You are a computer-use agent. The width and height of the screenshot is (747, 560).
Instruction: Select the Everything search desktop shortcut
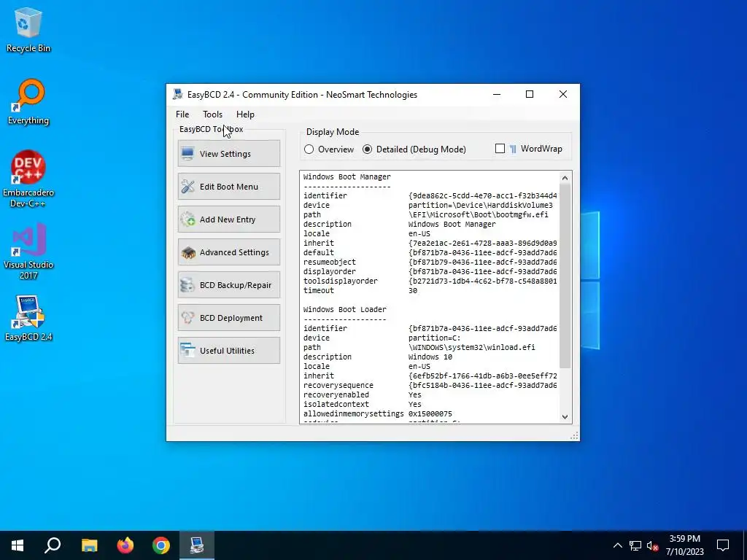[28, 102]
